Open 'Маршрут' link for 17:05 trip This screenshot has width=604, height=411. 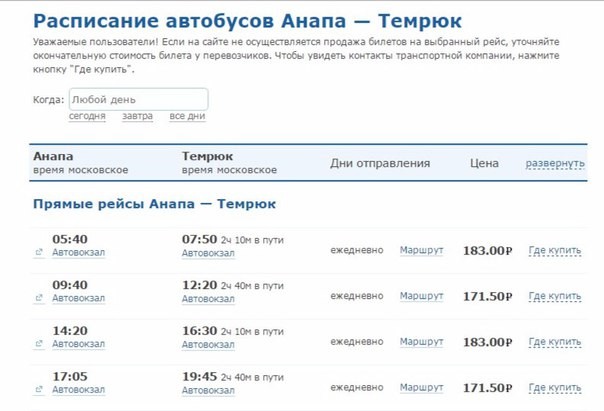tap(421, 388)
